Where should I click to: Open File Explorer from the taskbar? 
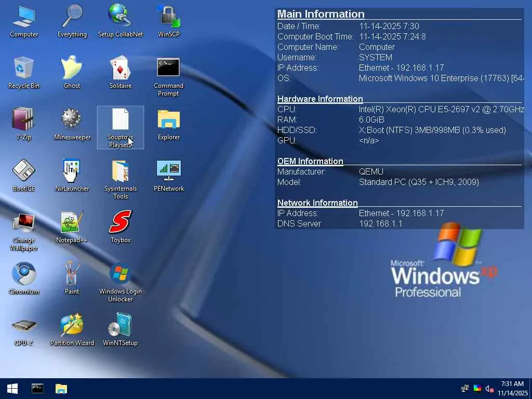coord(61,389)
